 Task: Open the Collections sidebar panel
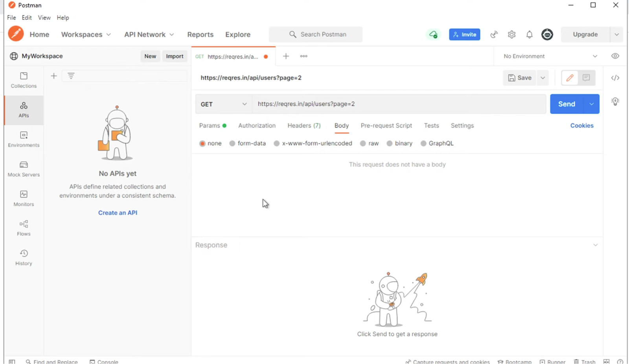(24, 80)
